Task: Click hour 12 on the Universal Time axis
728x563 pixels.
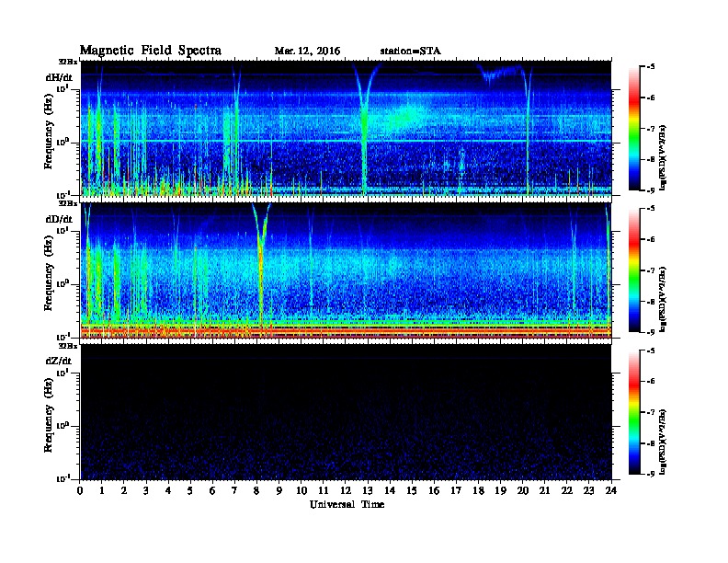Action: tap(346, 490)
